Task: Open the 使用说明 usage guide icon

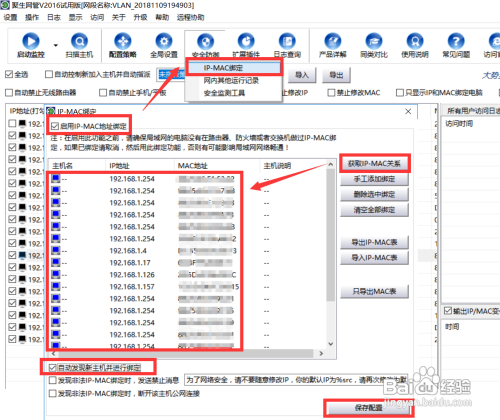Action: point(415,41)
